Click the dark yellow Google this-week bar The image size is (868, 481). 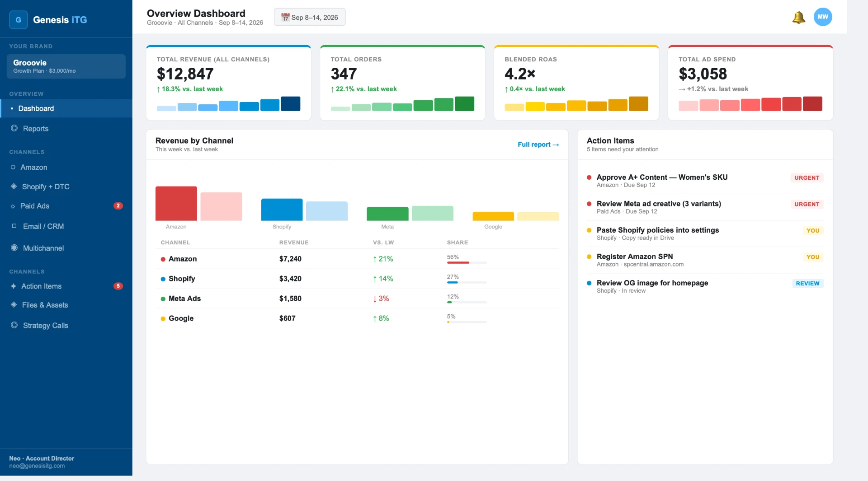493,216
